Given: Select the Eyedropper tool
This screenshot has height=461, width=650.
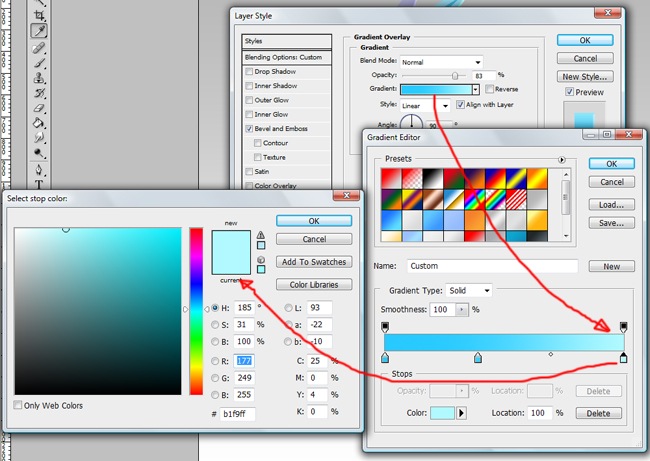Looking at the screenshot, I should pyautogui.click(x=40, y=32).
